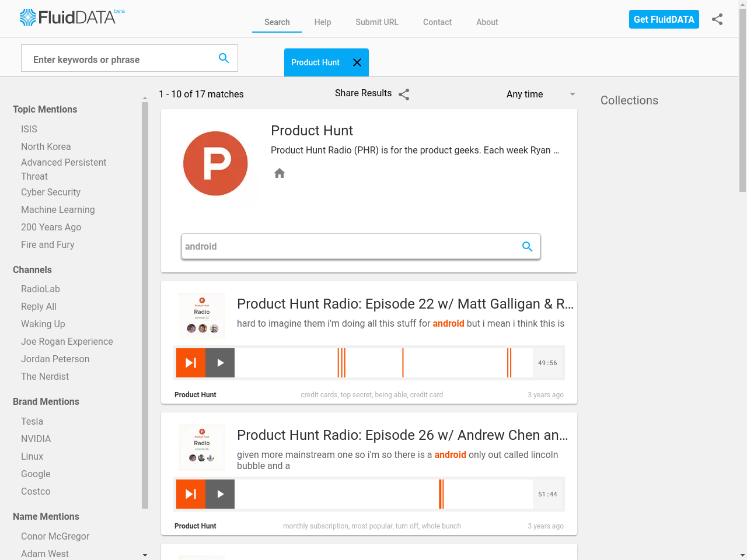Image resolution: width=747 pixels, height=560 pixels.
Task: Select Tesla brand mention
Action: [x=32, y=422]
